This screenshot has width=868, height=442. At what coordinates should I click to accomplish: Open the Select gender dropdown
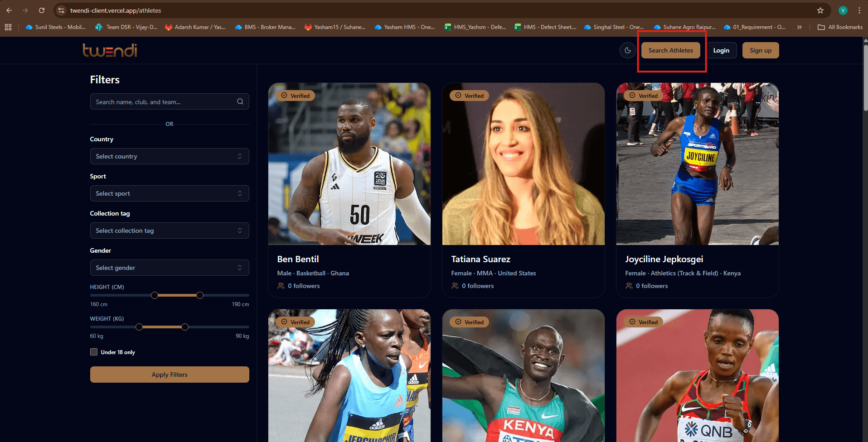click(169, 268)
